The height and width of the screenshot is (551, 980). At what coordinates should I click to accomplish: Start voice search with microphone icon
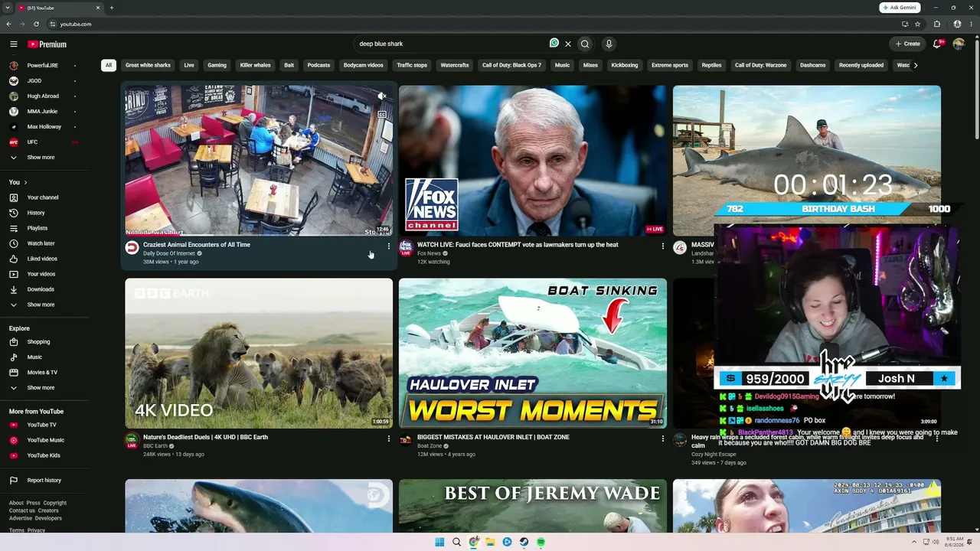click(609, 44)
